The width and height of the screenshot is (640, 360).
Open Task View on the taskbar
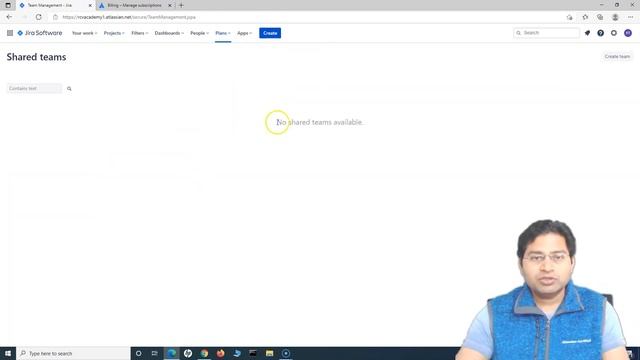point(154,353)
